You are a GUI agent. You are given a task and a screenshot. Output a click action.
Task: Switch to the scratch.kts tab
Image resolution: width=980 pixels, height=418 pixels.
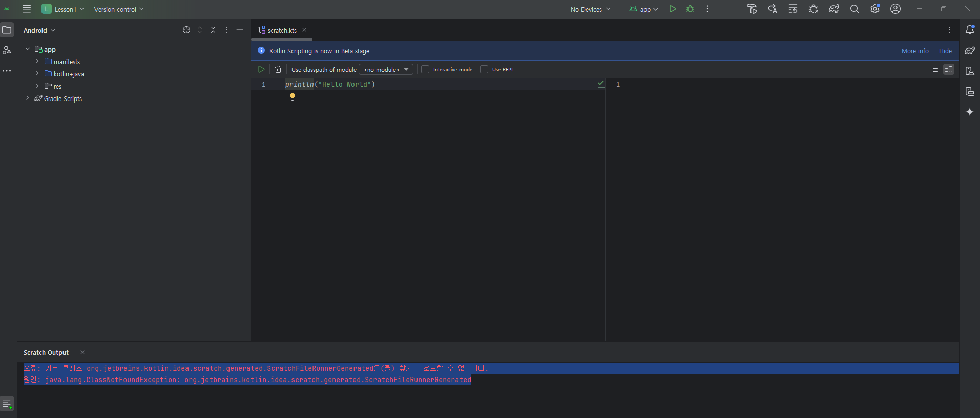[x=282, y=30]
